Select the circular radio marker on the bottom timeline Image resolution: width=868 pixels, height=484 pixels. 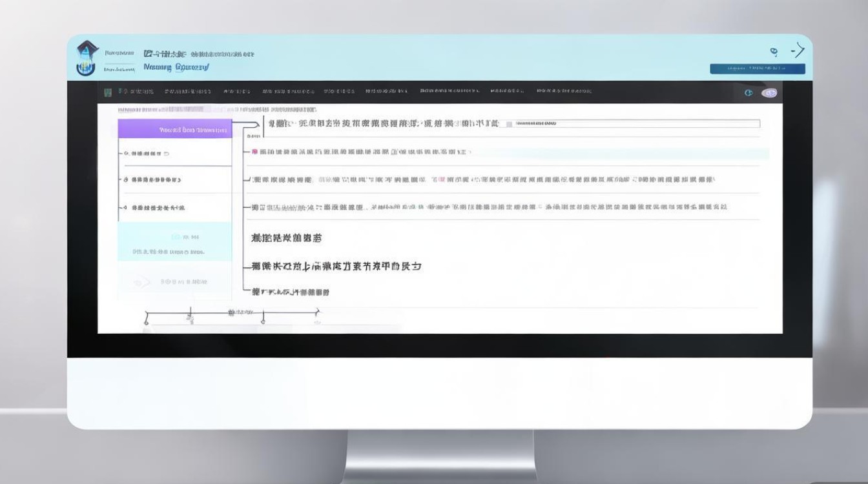[x=263, y=322]
